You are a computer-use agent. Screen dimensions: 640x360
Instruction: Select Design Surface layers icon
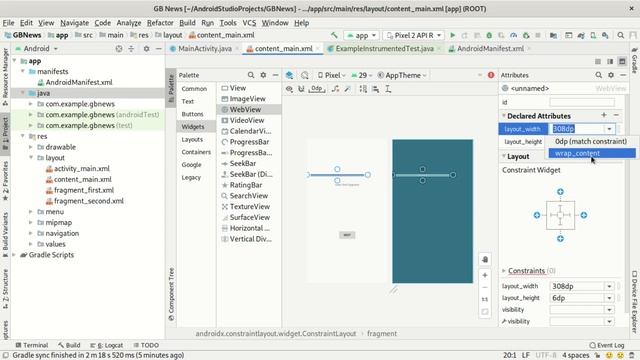[x=289, y=75]
